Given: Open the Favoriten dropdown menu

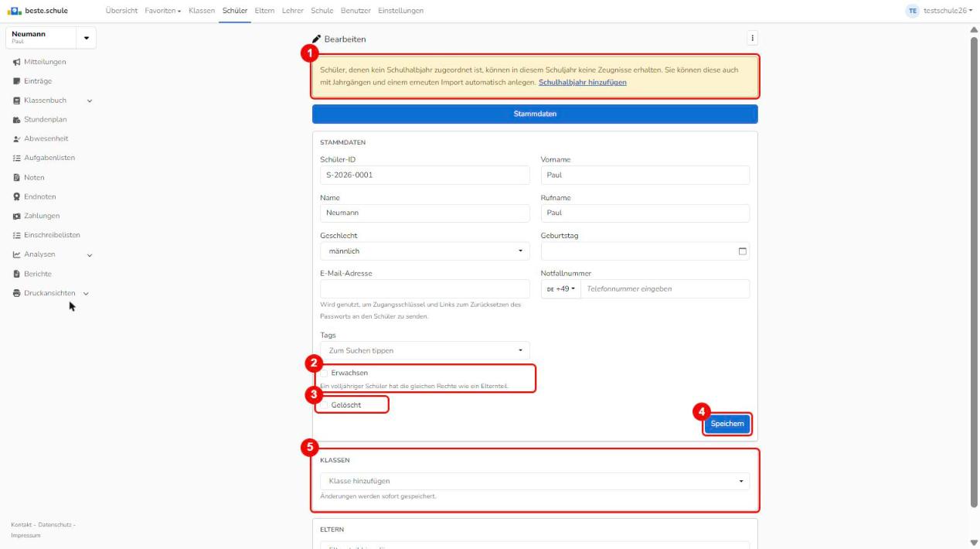Looking at the screenshot, I should (163, 10).
